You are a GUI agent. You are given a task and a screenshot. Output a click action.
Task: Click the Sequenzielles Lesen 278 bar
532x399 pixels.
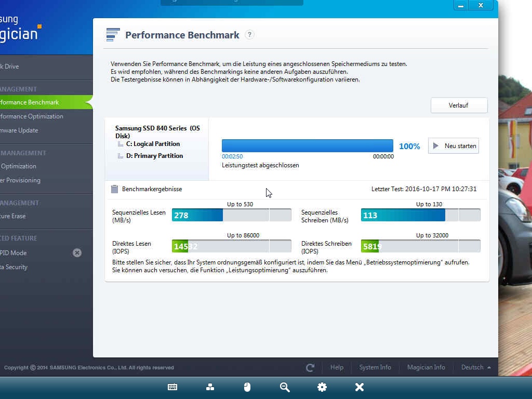coord(231,215)
